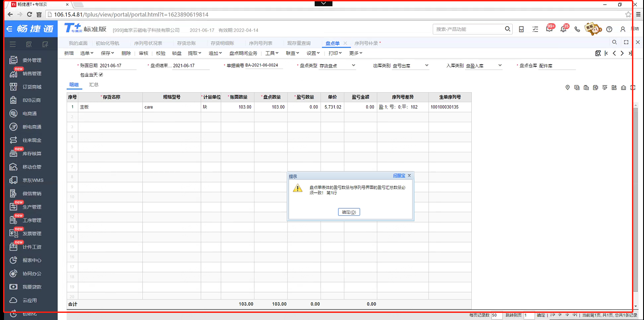644x320 pixels.
Task: Switch to 序列号状况表 tab
Action: point(148,43)
